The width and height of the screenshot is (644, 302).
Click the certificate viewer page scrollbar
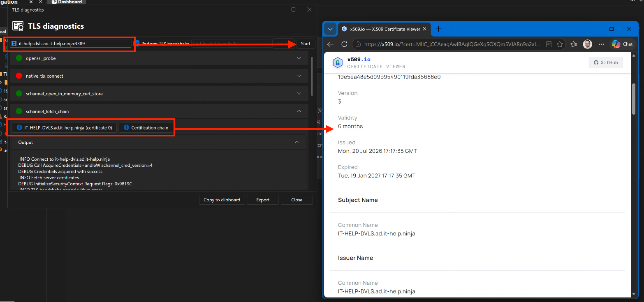(634, 99)
